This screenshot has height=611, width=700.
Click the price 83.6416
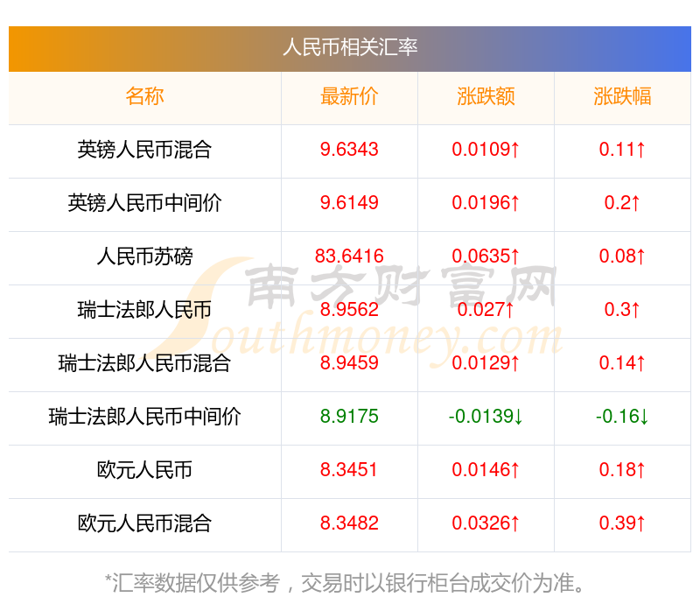point(349,256)
